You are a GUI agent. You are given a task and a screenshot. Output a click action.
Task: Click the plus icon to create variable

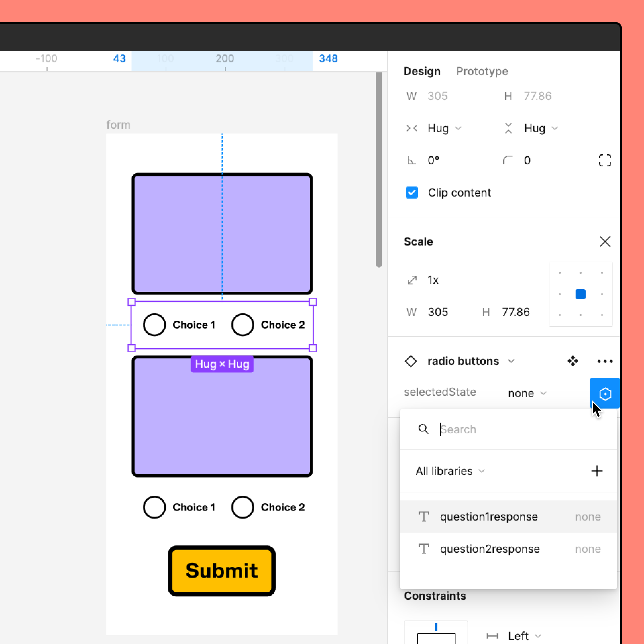tap(597, 471)
